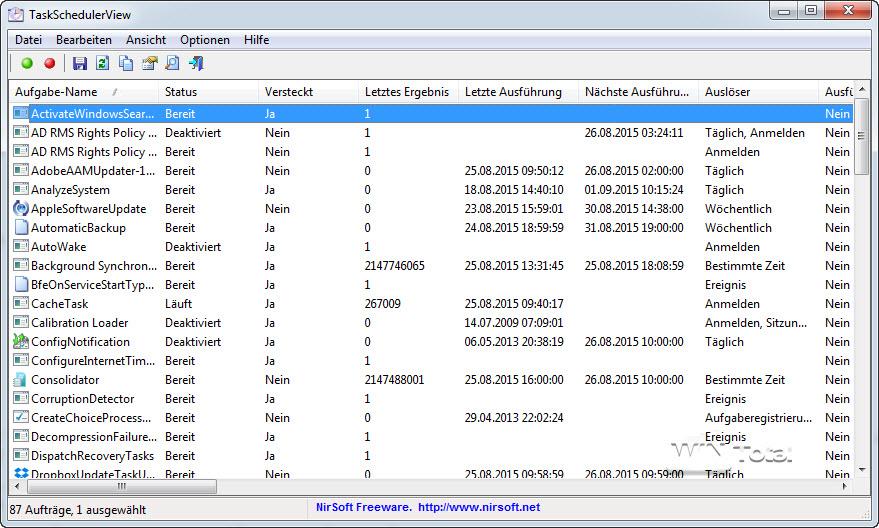The height and width of the screenshot is (528, 879).
Task: Click the vertical scrollbar up arrow
Action: click(x=862, y=89)
